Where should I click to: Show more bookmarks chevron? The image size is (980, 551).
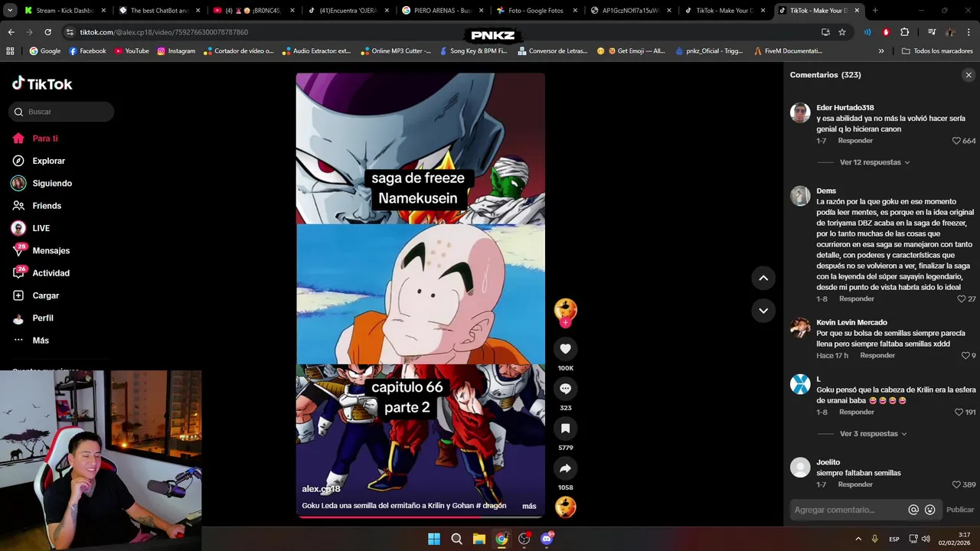[x=881, y=51]
